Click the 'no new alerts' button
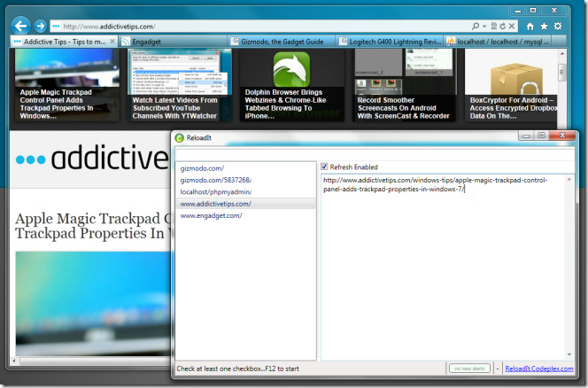The width and height of the screenshot is (588, 388). point(469,369)
